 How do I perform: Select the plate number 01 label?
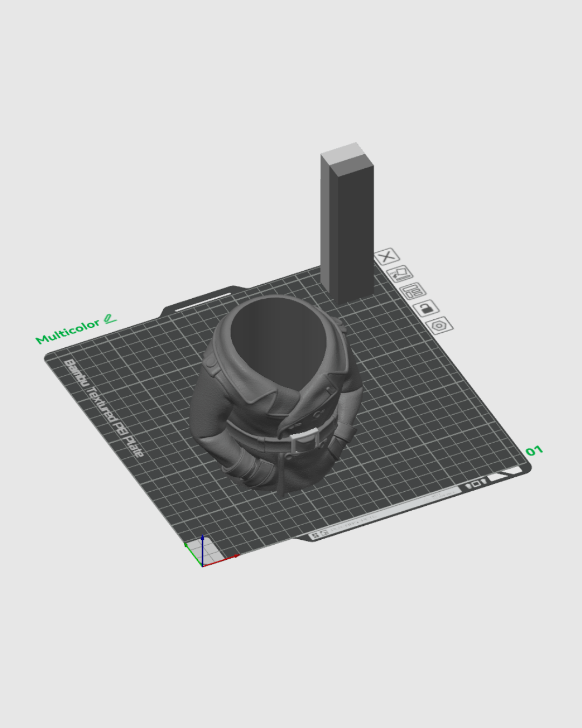[x=533, y=451]
